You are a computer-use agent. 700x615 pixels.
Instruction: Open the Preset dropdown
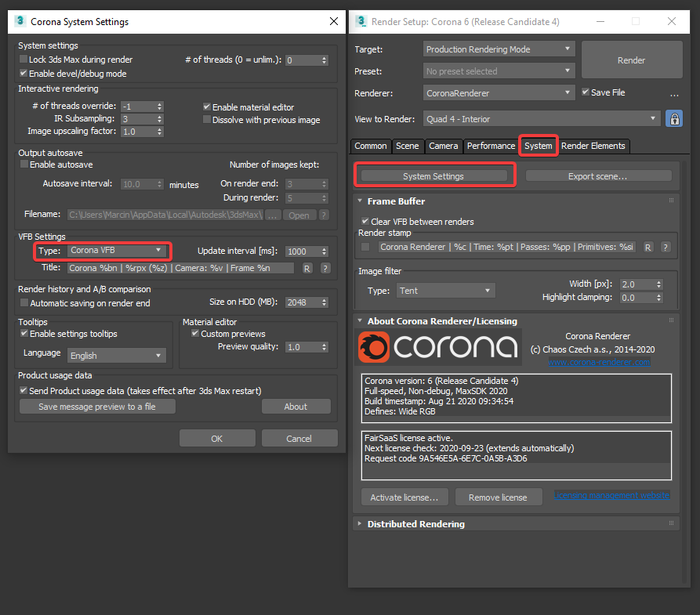(x=499, y=71)
